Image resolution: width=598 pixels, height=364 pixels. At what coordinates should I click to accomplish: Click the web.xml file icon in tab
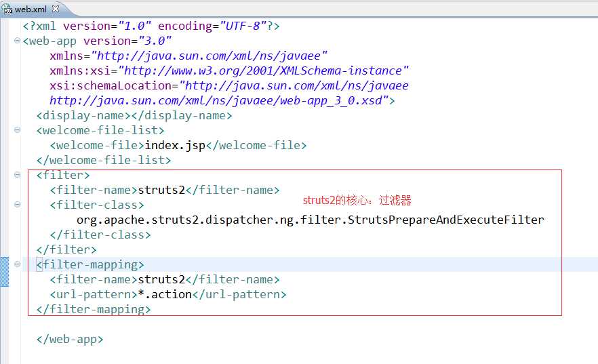point(7,9)
